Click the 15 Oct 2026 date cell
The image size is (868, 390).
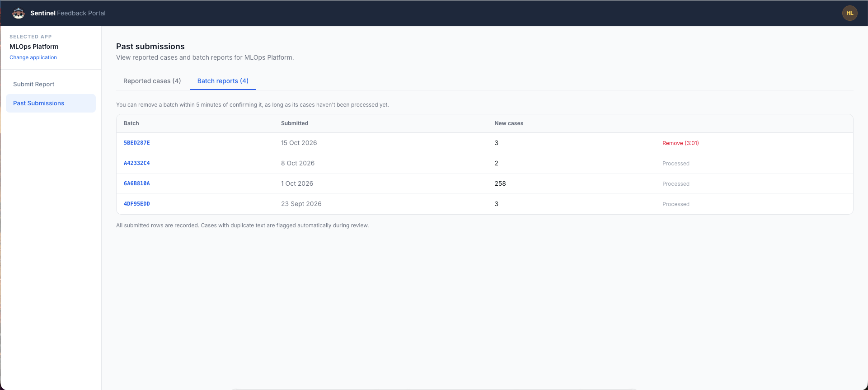click(x=299, y=143)
